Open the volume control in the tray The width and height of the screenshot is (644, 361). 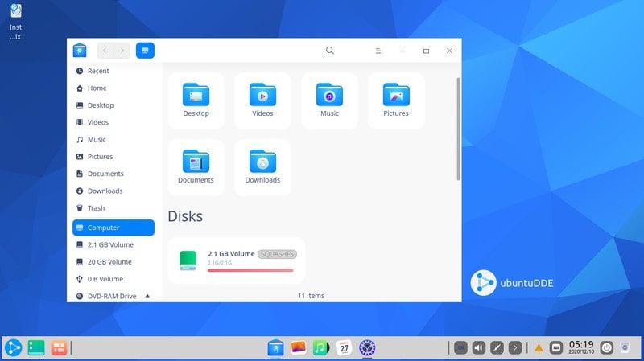click(x=479, y=348)
